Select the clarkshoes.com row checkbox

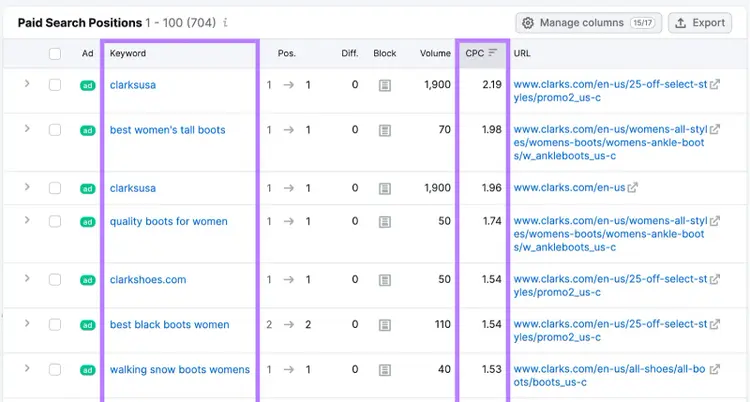click(55, 279)
